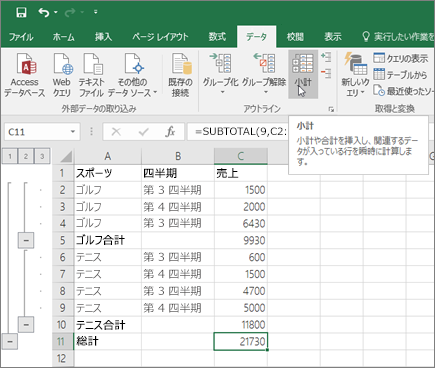Switch to the 校閲 tab

(x=295, y=37)
